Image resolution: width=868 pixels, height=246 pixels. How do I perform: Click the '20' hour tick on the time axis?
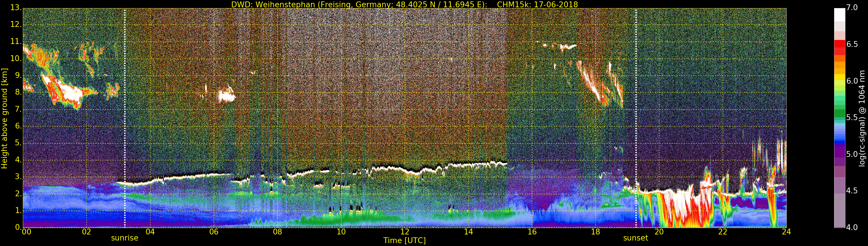tap(659, 232)
